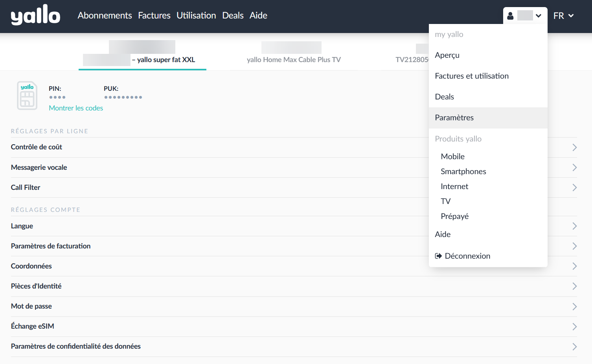This screenshot has height=364, width=592.
Task: Open Utilisation in the top navigation
Action: point(196,15)
